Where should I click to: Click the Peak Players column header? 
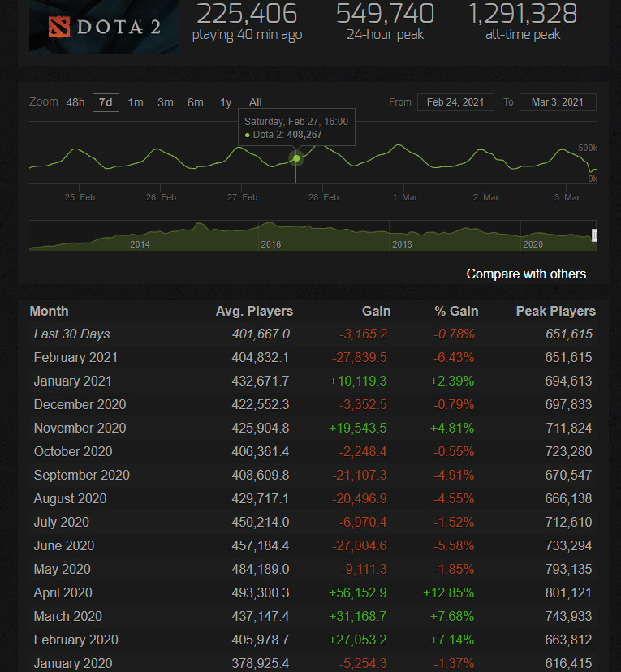tap(556, 311)
